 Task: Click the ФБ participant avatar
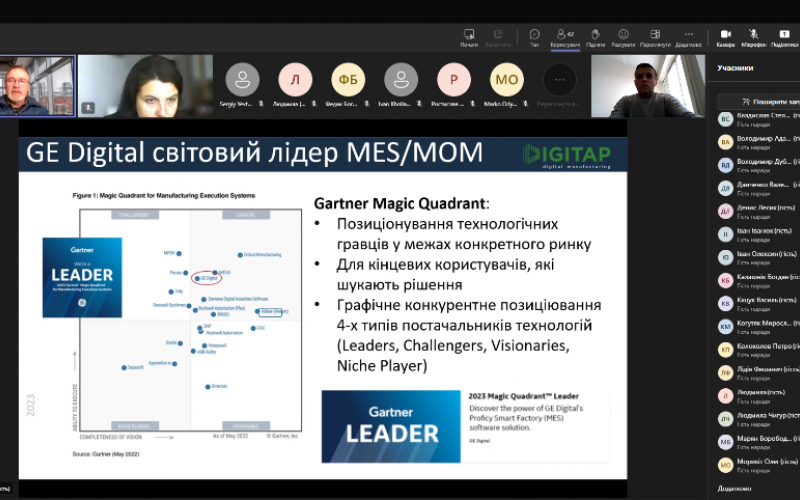point(348,80)
